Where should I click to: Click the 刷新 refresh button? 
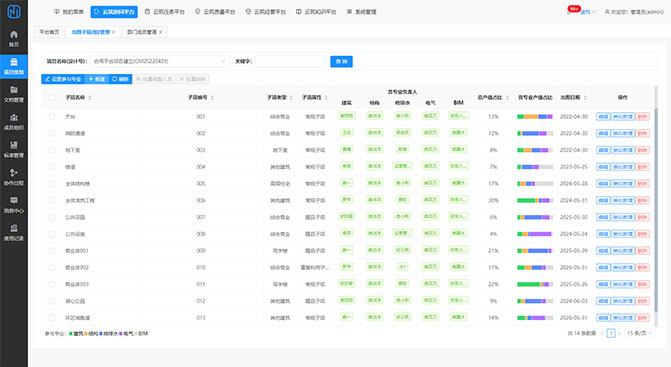(120, 79)
